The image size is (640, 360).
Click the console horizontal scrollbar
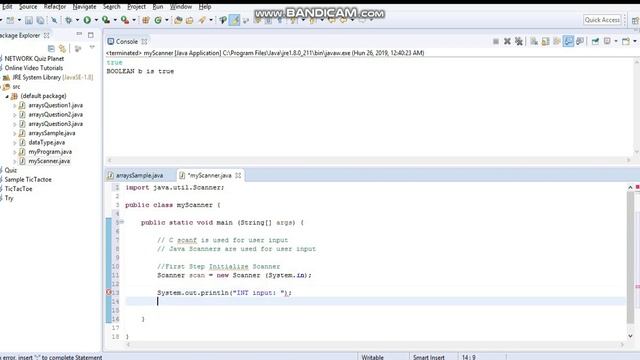369,160
